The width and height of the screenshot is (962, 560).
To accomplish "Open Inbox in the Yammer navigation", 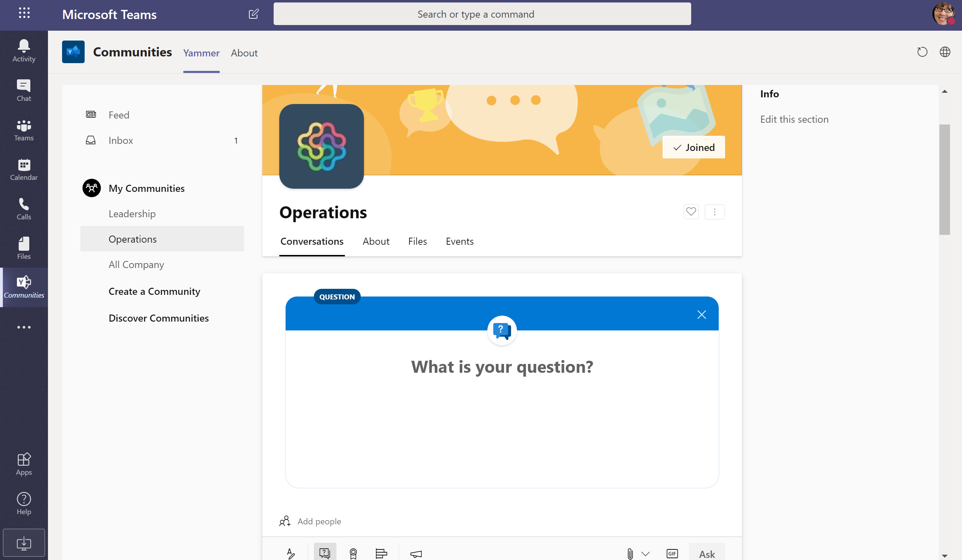I will [x=162, y=140].
